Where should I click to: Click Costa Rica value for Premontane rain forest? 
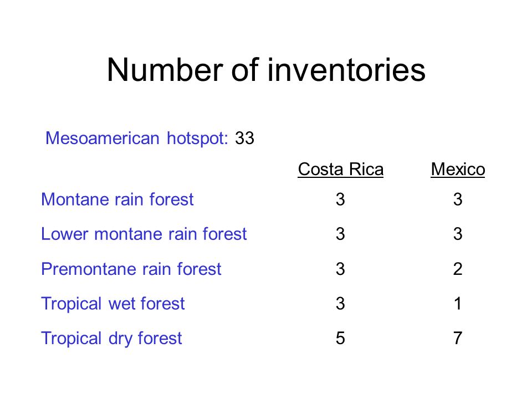coord(340,269)
